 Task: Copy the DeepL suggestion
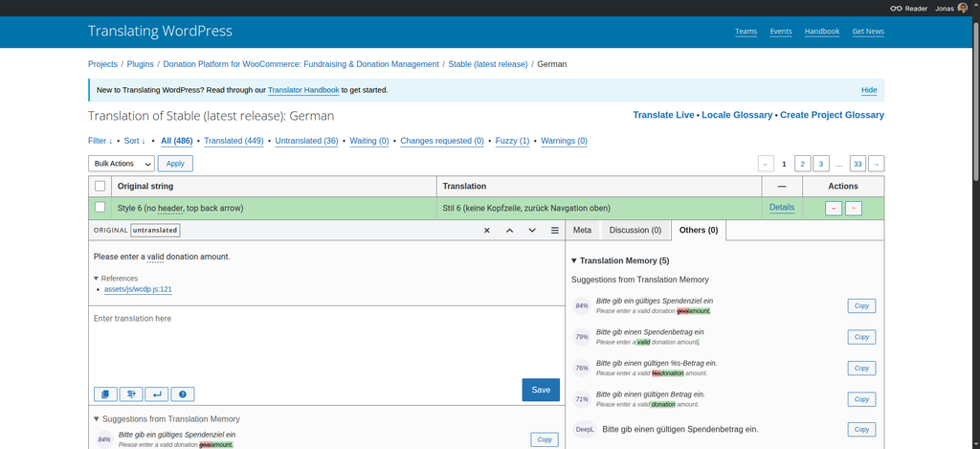(x=862, y=430)
